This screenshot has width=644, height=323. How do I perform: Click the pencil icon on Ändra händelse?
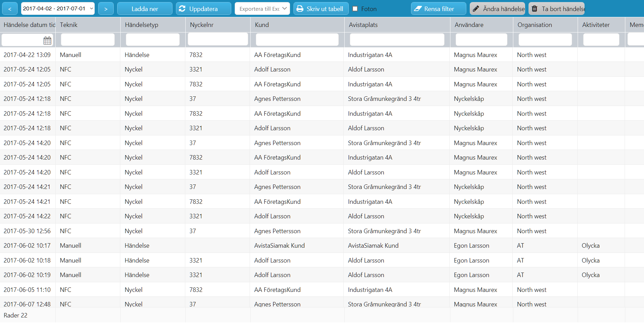(476, 9)
